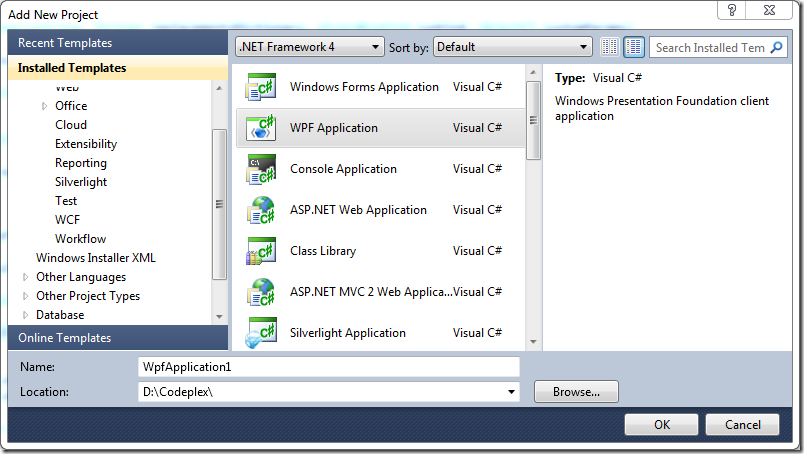Viewport: 804px width, 454px height.
Task: Click the template list scroll up arrow
Action: [533, 72]
